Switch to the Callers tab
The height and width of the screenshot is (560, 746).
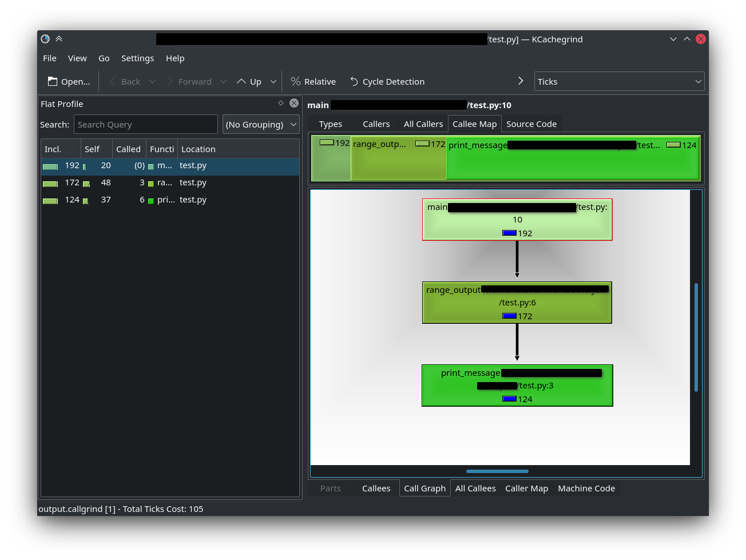pos(376,124)
